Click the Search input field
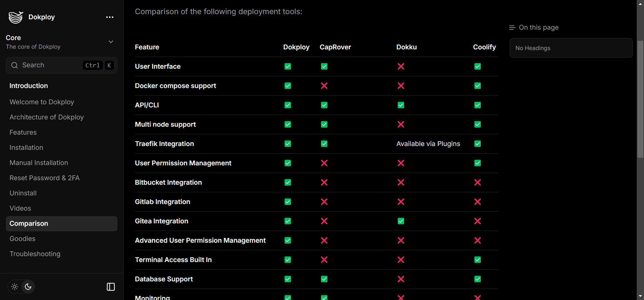Screen dimensions: 644x300 (x=61, y=65)
